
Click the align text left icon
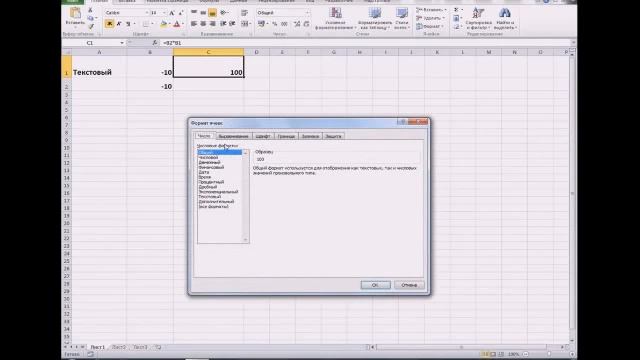pos(194,24)
